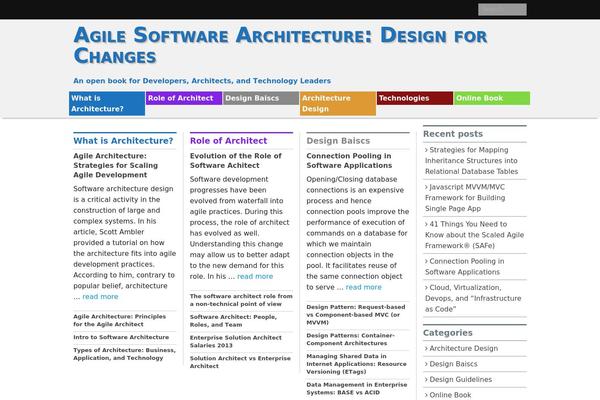Open 'Data Management in Enterprise Systems: BASE vs ACID'

point(357,389)
